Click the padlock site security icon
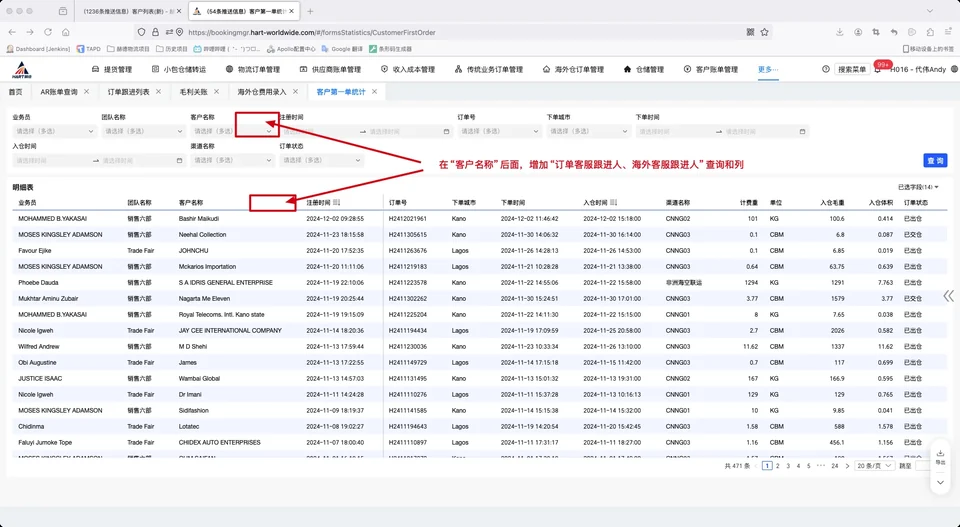 [155, 32]
